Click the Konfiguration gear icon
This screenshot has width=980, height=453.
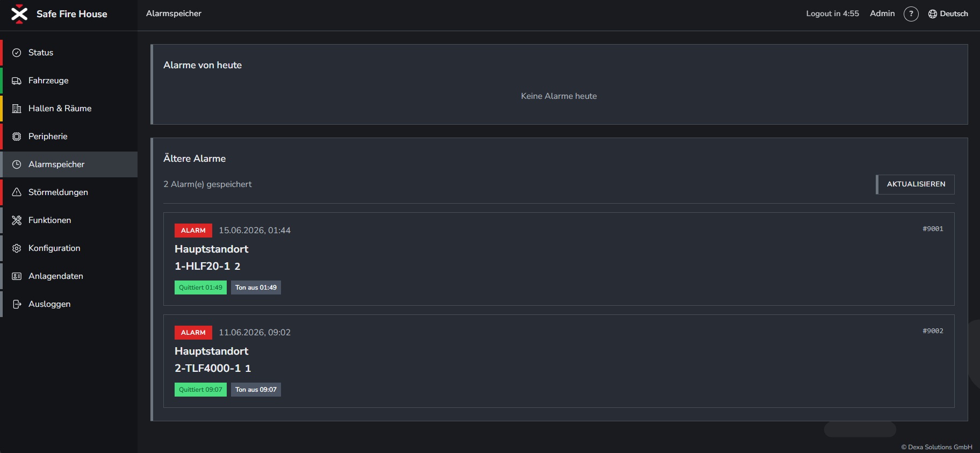(17, 248)
